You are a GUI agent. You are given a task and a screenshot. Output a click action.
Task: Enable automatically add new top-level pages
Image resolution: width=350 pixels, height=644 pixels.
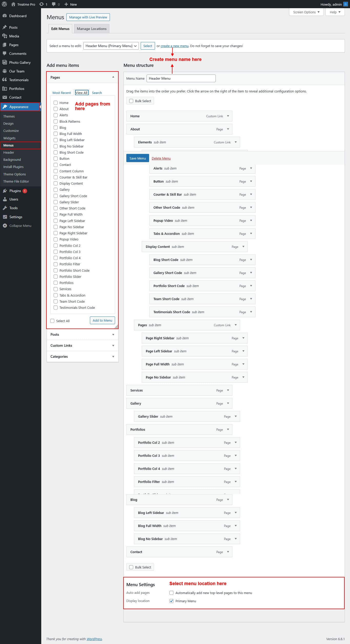coord(171,593)
